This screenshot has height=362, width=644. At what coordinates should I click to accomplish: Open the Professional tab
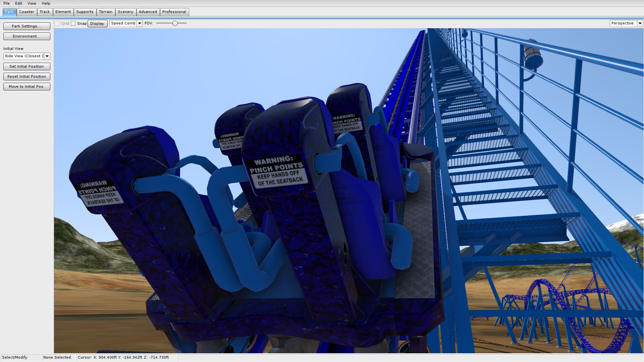[x=174, y=12]
